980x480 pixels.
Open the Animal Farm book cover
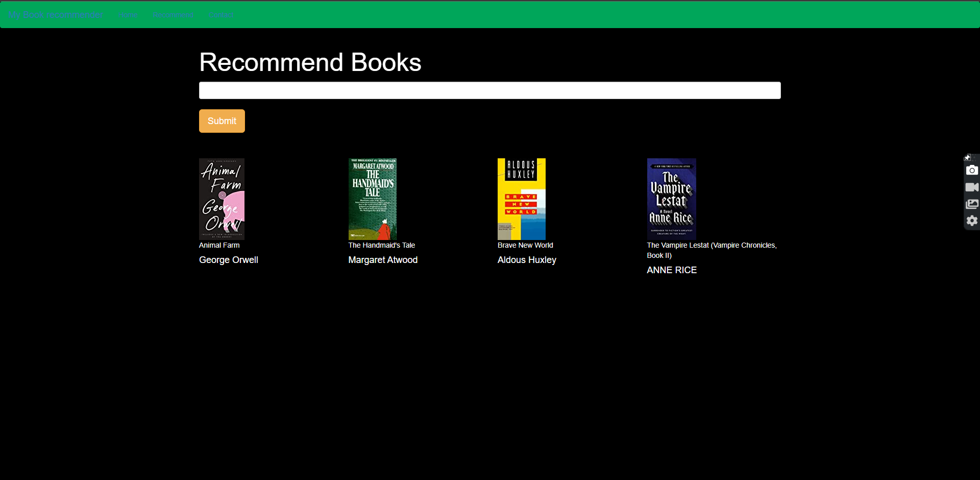pyautogui.click(x=222, y=199)
